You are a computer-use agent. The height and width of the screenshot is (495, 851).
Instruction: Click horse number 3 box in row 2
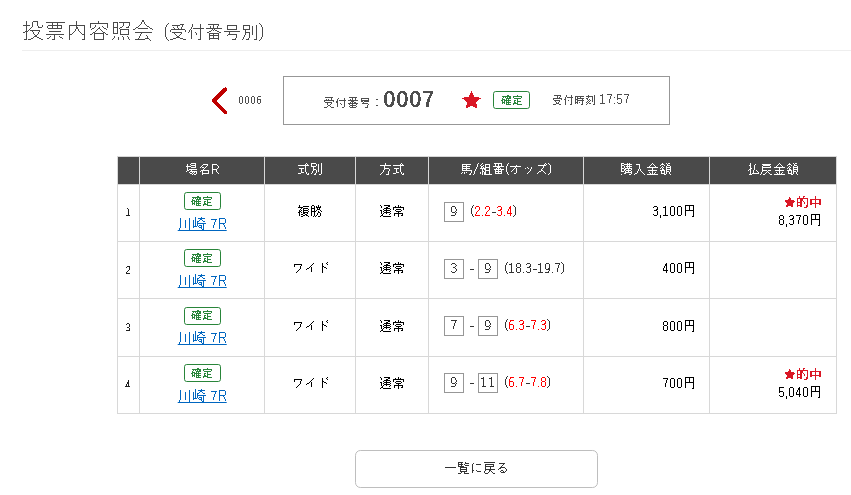(454, 268)
